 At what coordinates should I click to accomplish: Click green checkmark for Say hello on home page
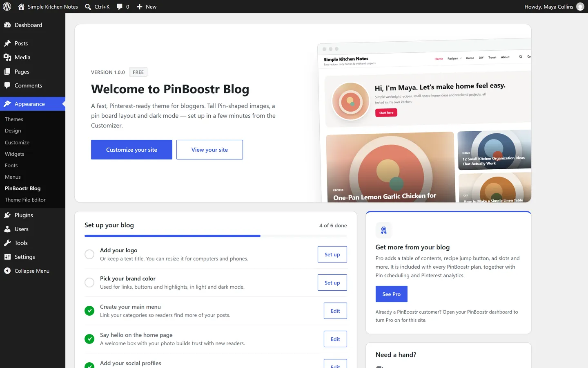coord(89,339)
